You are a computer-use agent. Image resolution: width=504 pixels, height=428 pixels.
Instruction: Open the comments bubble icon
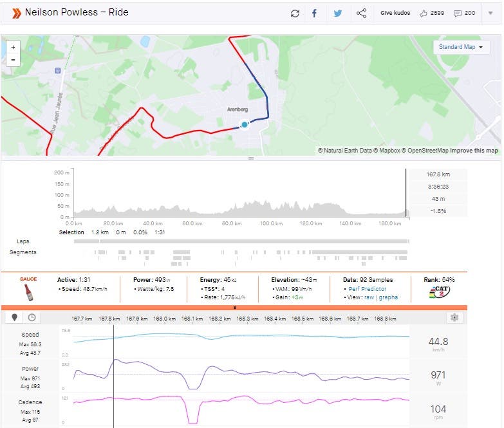(458, 13)
